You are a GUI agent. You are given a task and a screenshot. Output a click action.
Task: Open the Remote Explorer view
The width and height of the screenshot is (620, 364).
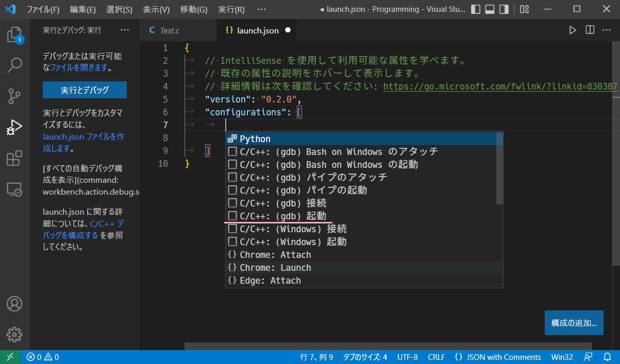[14, 189]
